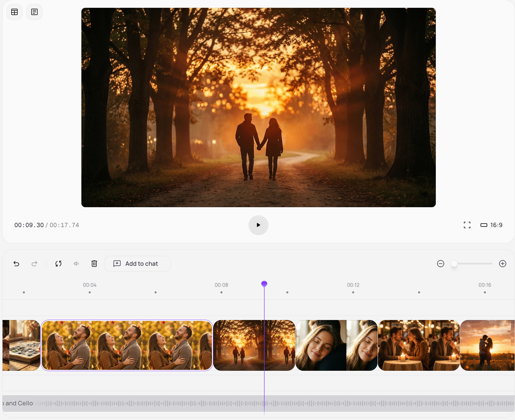Image resolution: width=515 pixels, height=420 pixels.
Task: Select the sleeping woman clip in timeline
Action: (336, 345)
